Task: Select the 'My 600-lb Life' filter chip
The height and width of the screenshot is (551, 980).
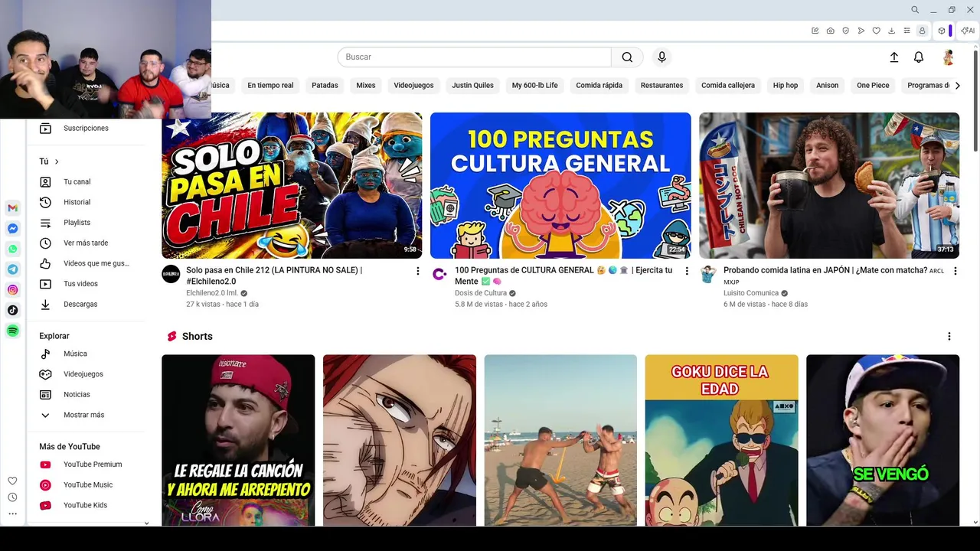Action: (535, 85)
